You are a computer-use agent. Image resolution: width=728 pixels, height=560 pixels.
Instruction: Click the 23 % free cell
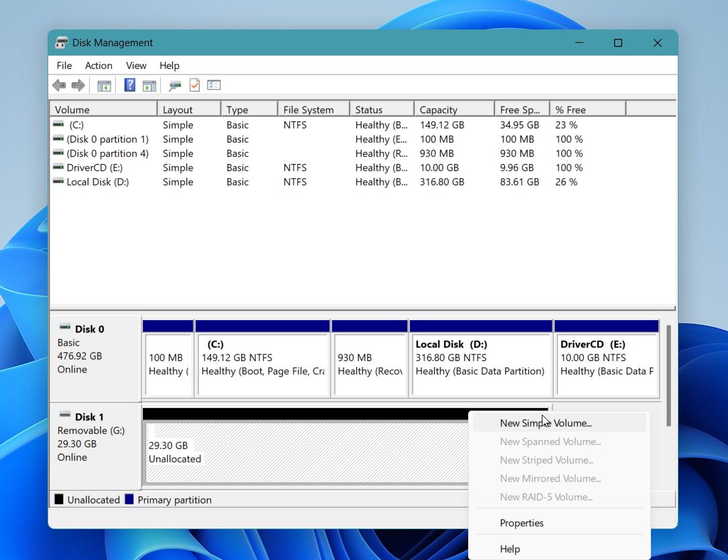coord(567,125)
